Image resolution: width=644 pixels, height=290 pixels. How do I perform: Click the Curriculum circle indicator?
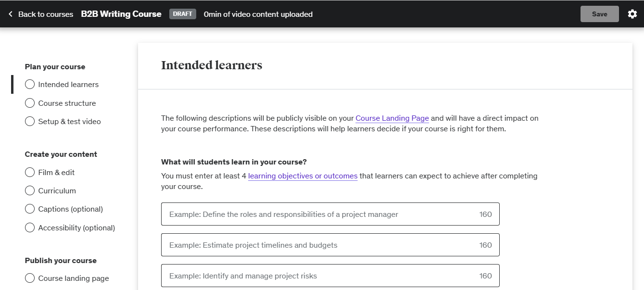coord(30,191)
